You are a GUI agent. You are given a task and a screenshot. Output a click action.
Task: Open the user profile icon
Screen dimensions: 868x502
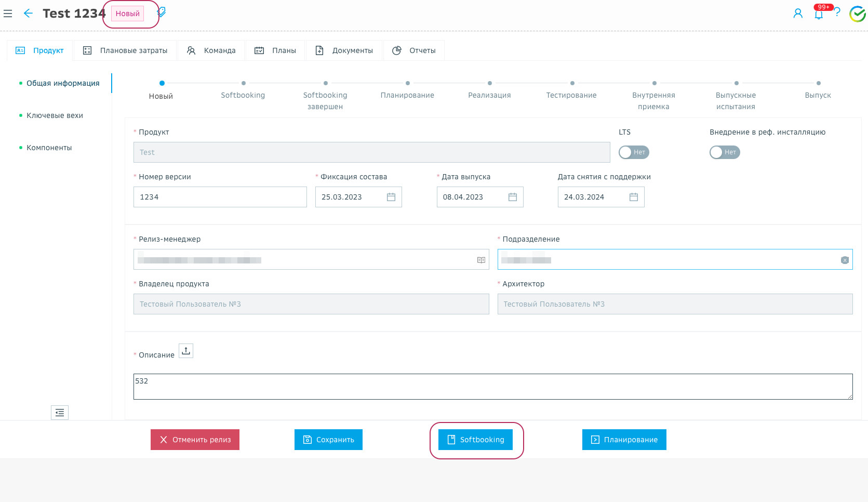click(798, 14)
